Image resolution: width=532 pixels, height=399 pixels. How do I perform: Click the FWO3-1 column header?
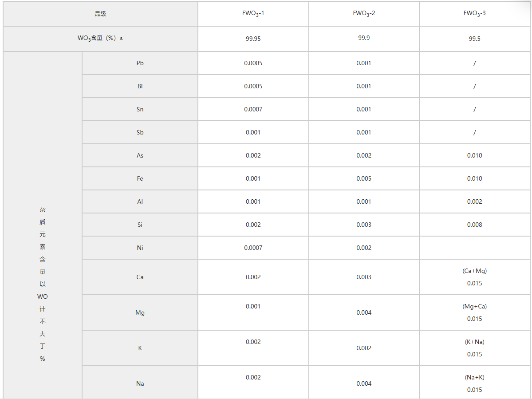coord(253,14)
